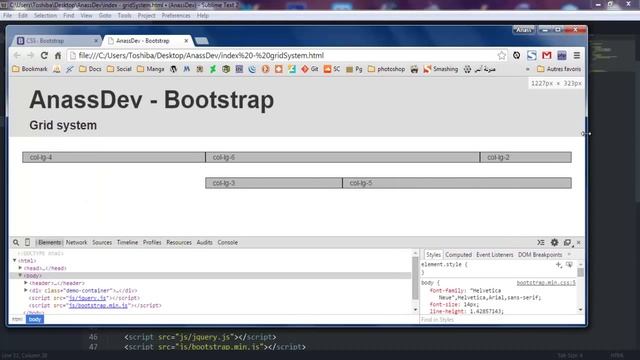Expand the demo-container div node
Screen dimensions: 640x360
[x=26, y=290]
